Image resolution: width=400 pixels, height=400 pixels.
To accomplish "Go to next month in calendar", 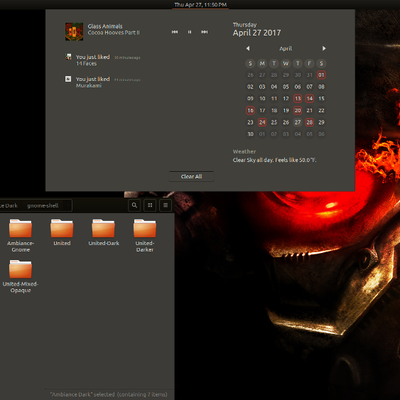I will (x=324, y=48).
